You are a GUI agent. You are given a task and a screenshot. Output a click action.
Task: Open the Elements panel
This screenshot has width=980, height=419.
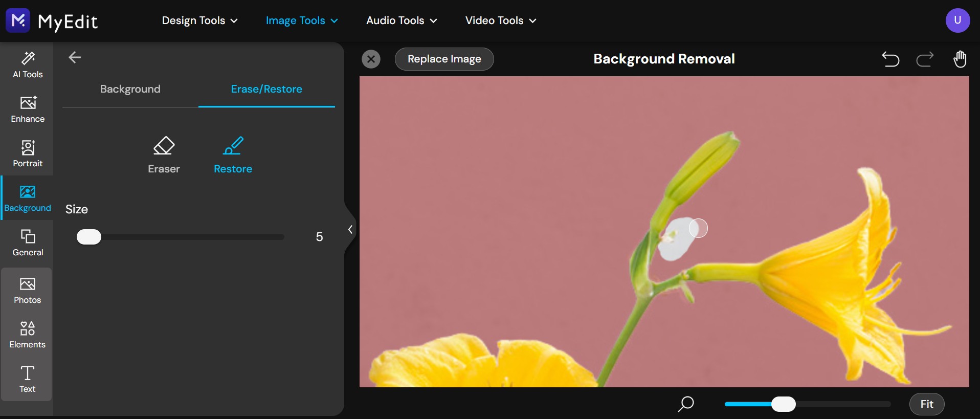click(28, 335)
